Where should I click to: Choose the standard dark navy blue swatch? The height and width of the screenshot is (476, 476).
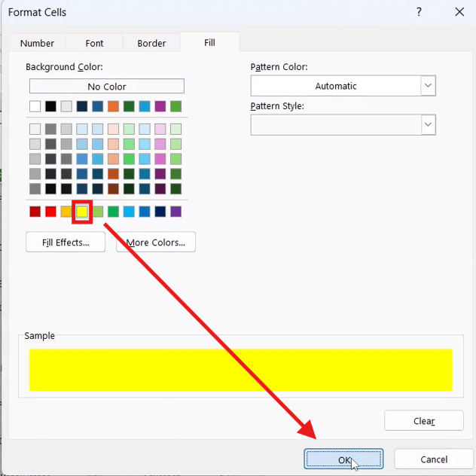tap(160, 212)
